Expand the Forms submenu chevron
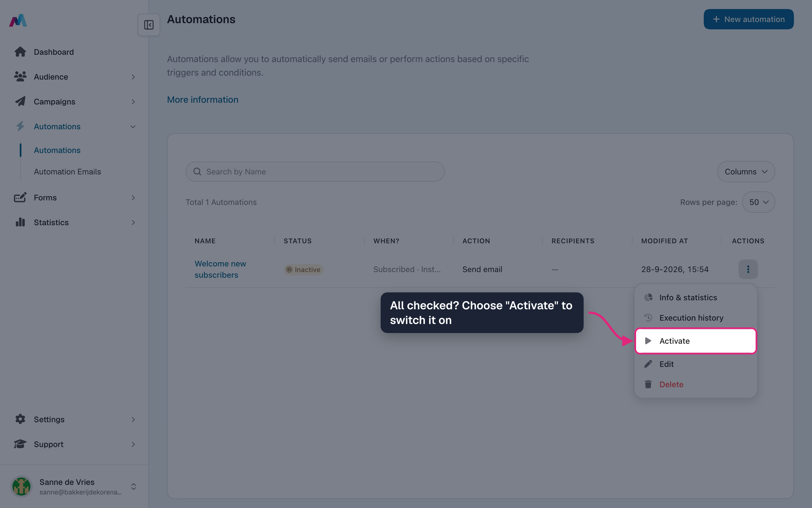Image resolution: width=812 pixels, height=508 pixels. [133, 198]
